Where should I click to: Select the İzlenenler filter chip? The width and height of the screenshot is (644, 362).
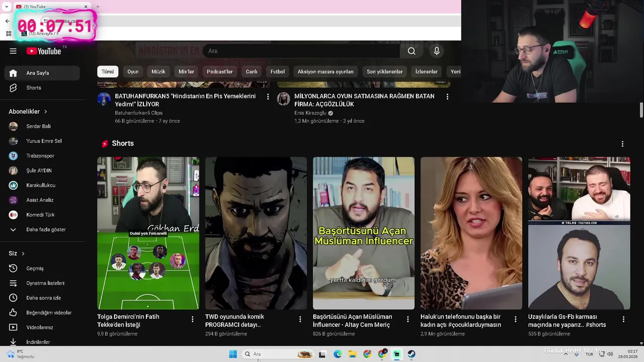tap(426, 71)
